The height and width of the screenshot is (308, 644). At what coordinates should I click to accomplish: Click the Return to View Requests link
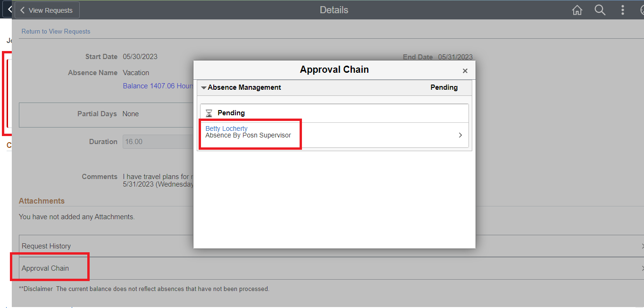click(56, 31)
